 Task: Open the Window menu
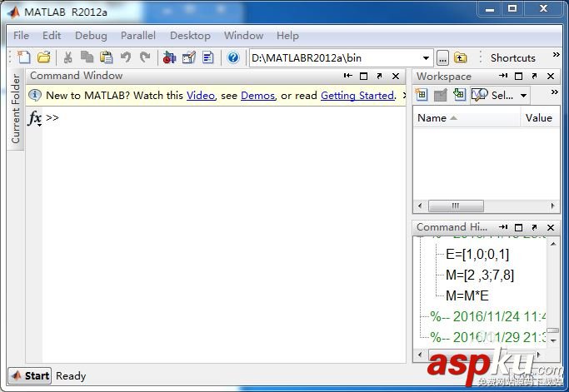pos(243,36)
